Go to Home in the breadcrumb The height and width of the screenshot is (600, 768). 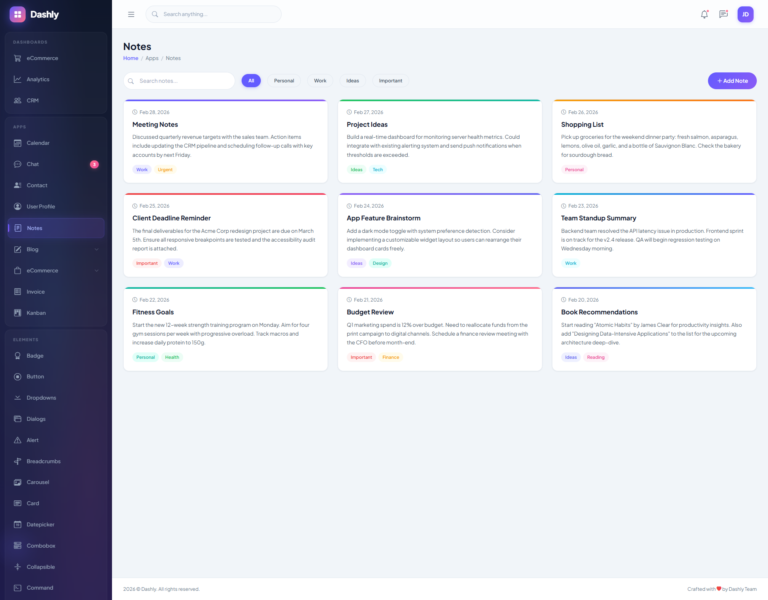[130, 58]
